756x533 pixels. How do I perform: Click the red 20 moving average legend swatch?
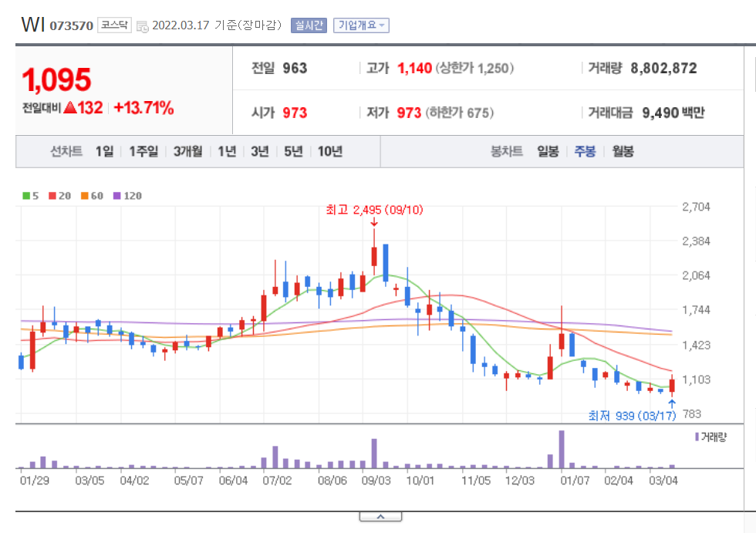pyautogui.click(x=52, y=196)
